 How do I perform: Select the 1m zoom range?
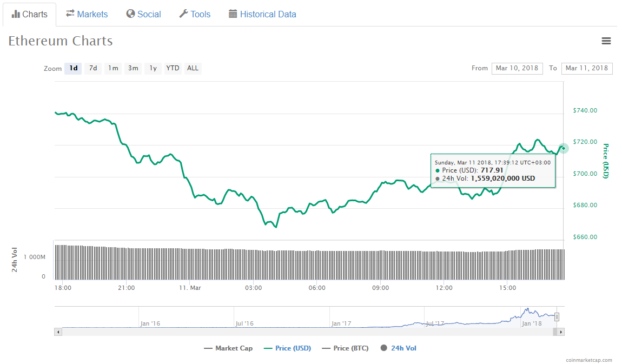coord(113,68)
